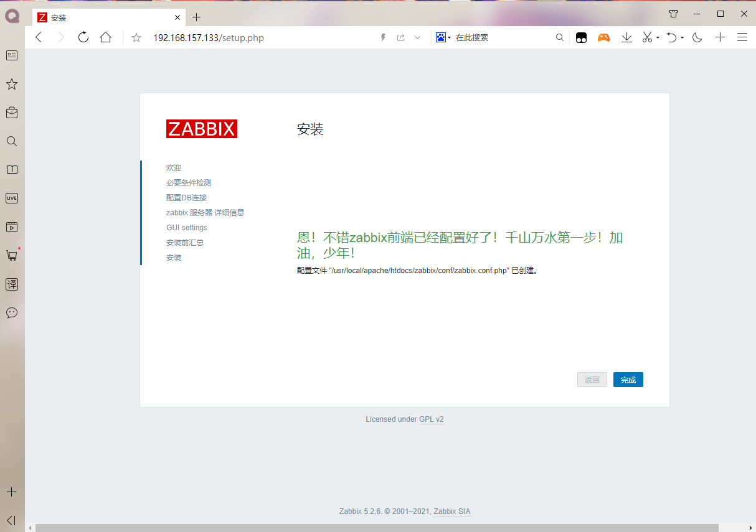756x532 pixels.
Task: Open the shopping cart sidebar icon
Action: tap(12, 255)
